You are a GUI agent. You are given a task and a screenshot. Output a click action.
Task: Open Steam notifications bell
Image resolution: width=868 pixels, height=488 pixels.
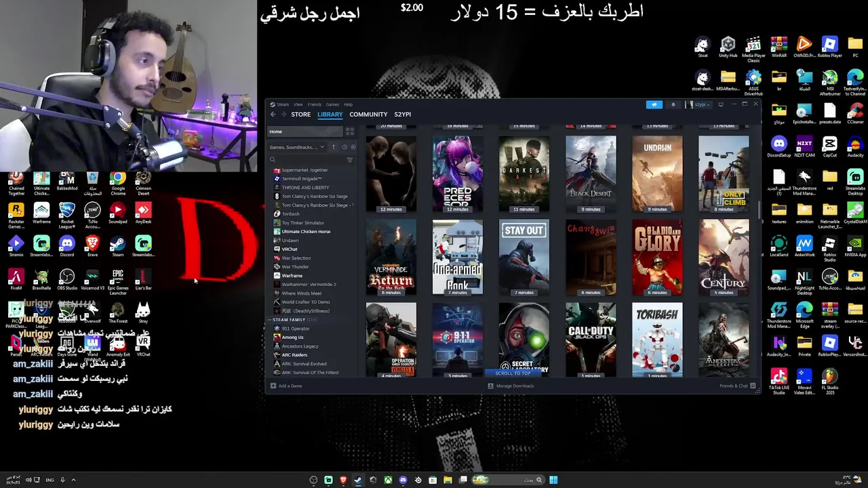pyautogui.click(x=673, y=104)
